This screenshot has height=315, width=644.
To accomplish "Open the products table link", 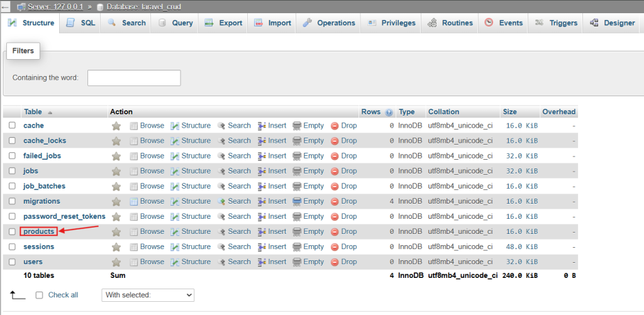I will click(x=38, y=231).
